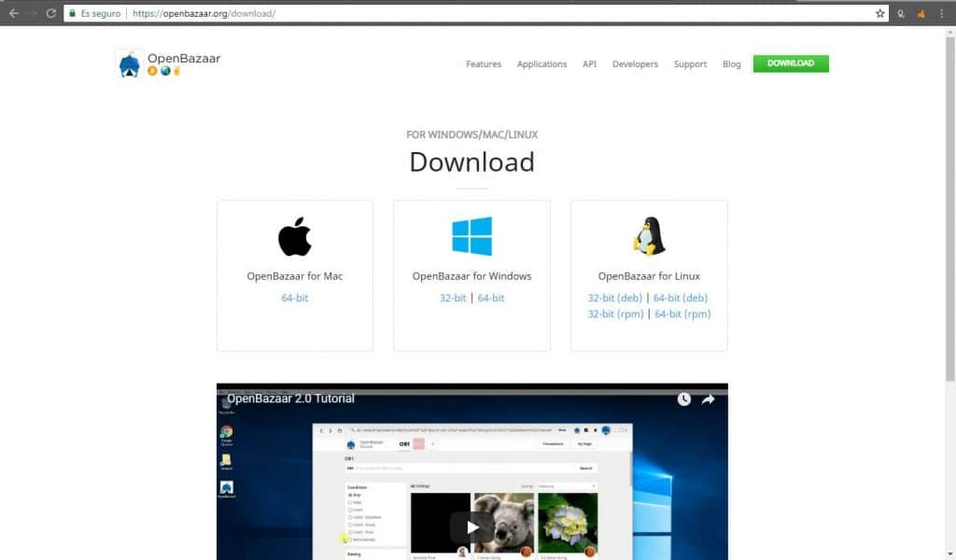
Task: Click the Linux penguin logo
Action: (649, 236)
